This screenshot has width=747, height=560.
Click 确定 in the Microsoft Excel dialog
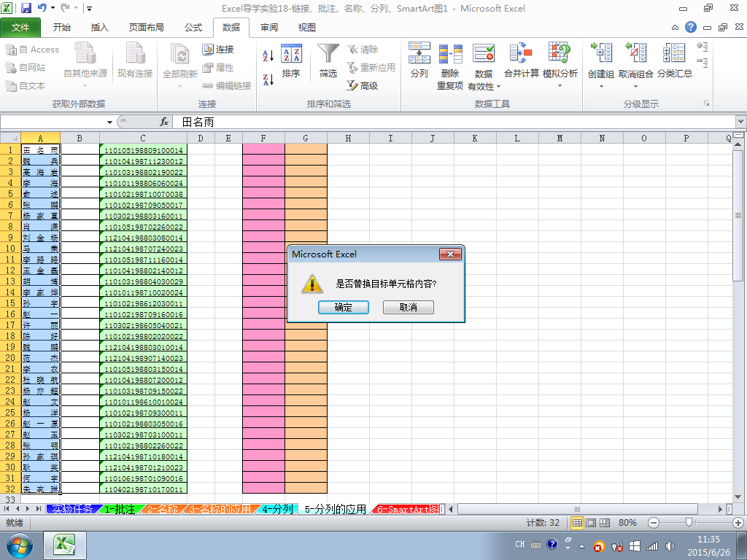[344, 307]
